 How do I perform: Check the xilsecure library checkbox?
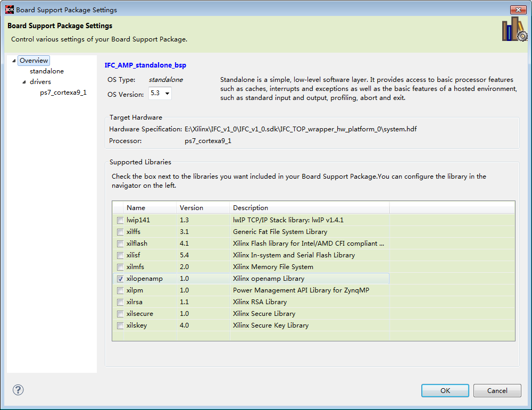(x=120, y=314)
